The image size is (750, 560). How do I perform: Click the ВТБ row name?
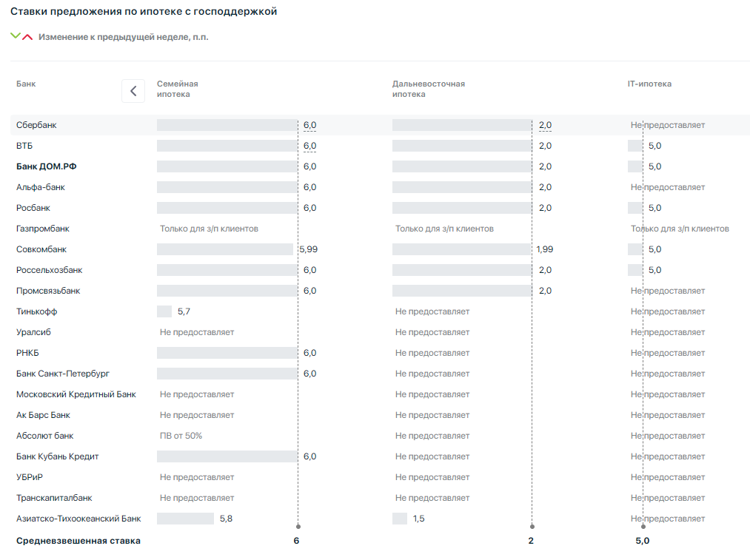[24, 146]
